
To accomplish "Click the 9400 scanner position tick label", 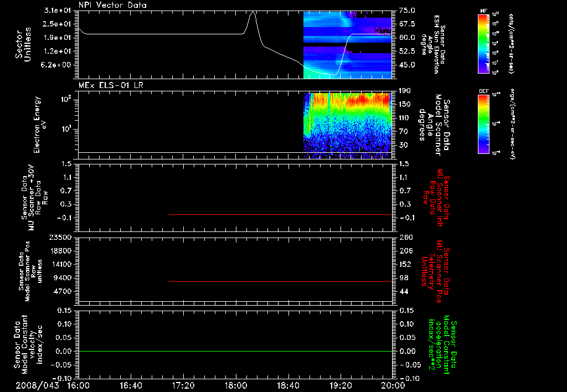I will tap(63, 278).
